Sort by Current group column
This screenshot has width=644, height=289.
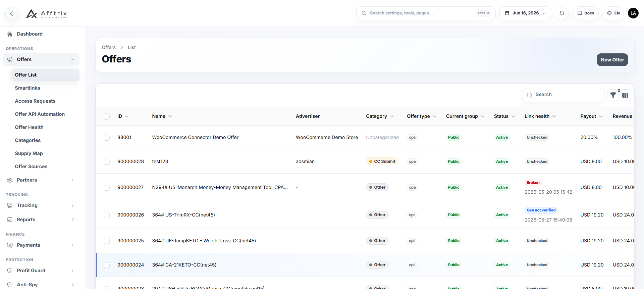(465, 116)
